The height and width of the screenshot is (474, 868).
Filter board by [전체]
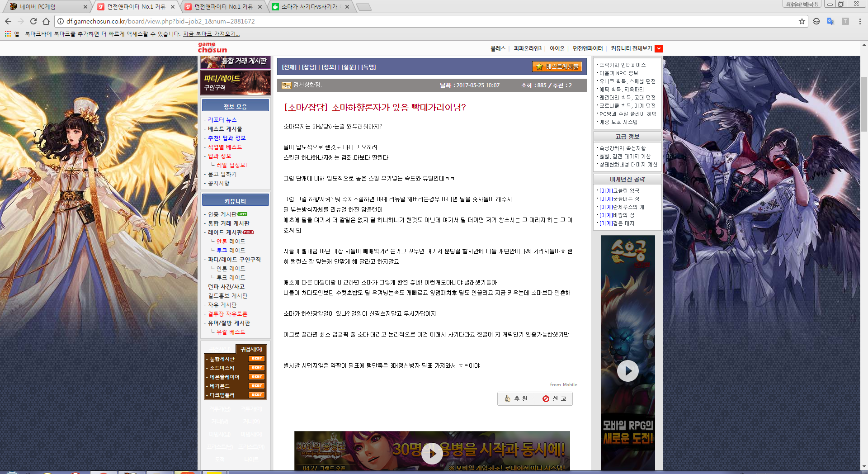[289, 67]
